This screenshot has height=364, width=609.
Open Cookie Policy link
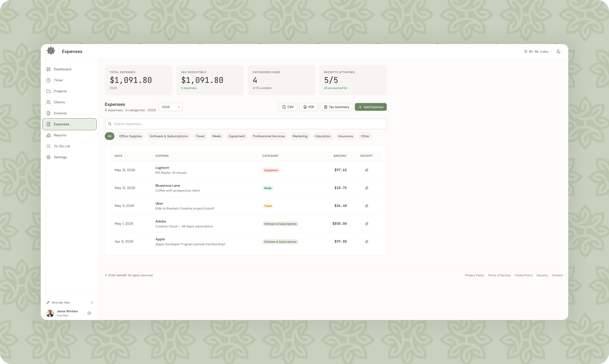coord(524,275)
